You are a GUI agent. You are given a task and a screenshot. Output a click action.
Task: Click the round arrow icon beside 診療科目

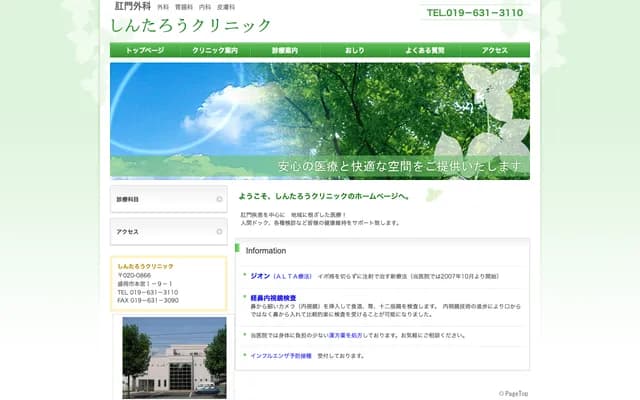tap(219, 200)
